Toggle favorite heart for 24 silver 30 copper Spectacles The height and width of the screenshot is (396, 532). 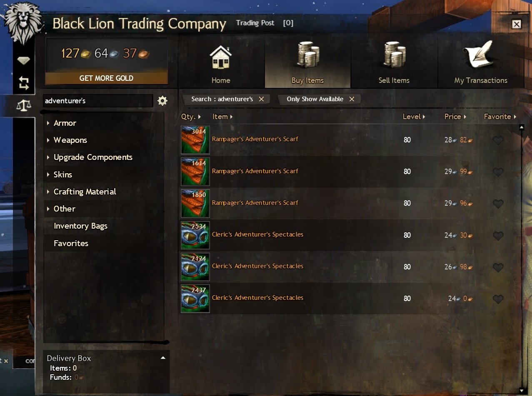coord(498,236)
